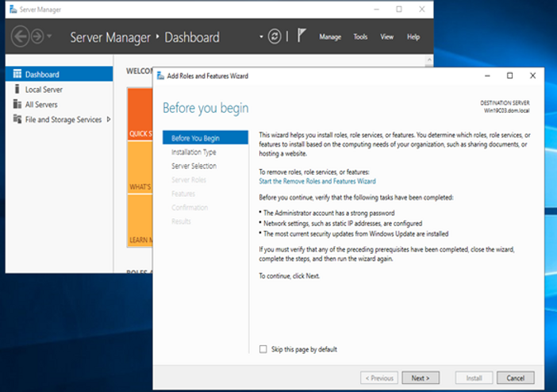The image size is (557, 392).
Task: Click the refresh icon in Server Manager header
Action: tap(275, 37)
